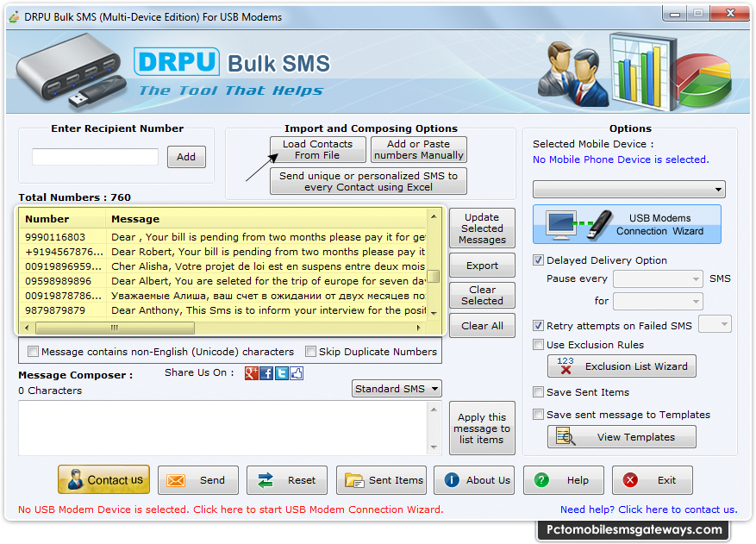
Task: Click the recipient number input field
Action: (95, 157)
